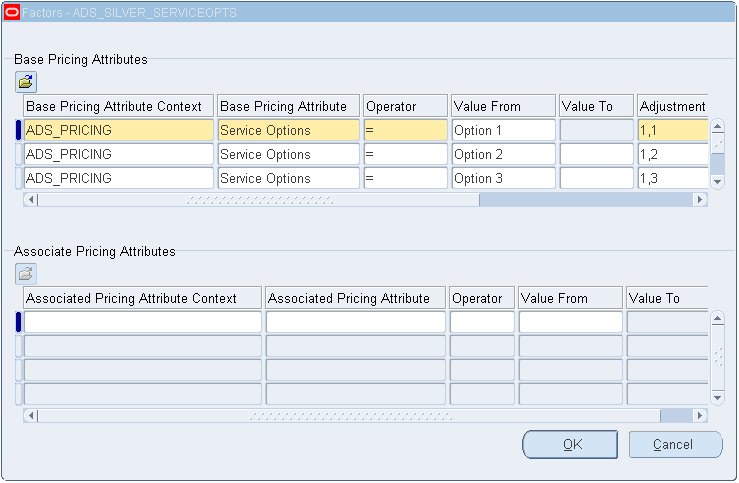739x483 pixels.
Task: Focus the first Associated Pricing Attribute Context field
Action: (142, 323)
